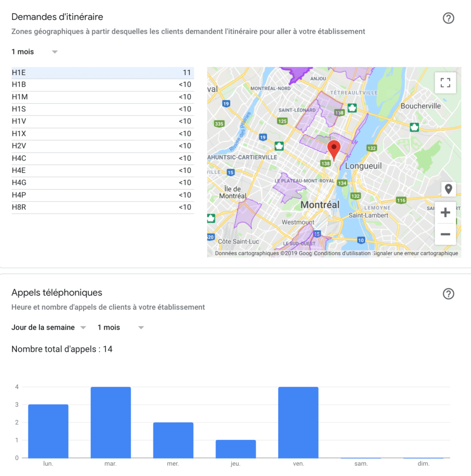Open Conditions d'utilisation link on map

pos(342,253)
